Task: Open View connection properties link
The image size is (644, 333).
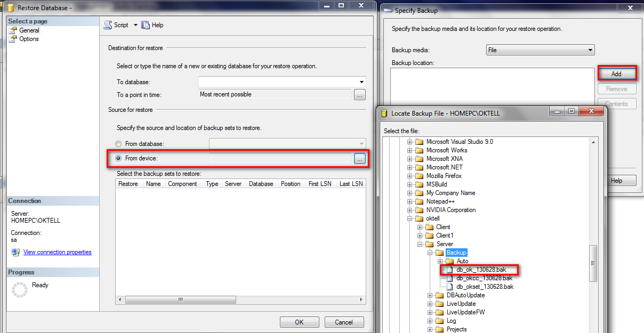Action: pos(57,252)
